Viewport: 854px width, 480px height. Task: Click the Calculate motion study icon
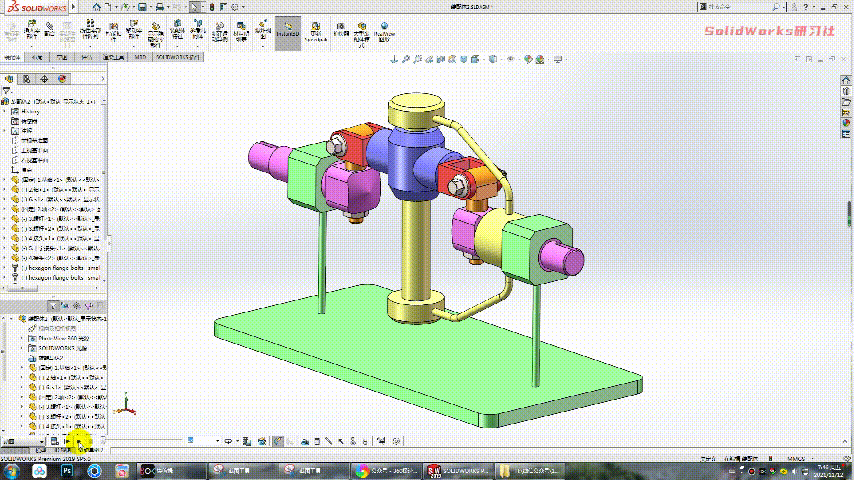coord(54,441)
